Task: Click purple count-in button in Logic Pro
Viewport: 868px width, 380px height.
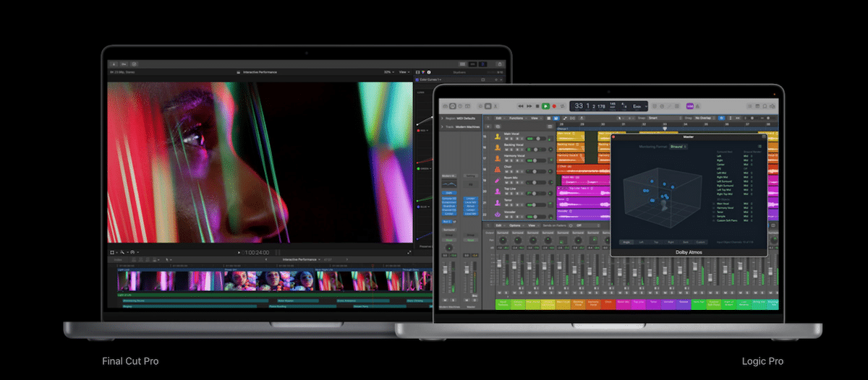Action: click(x=689, y=106)
